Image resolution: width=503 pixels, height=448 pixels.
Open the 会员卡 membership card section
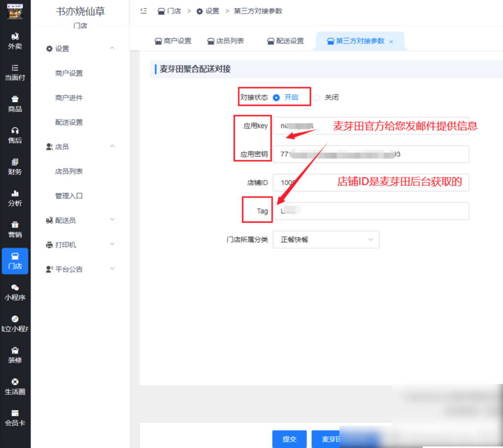coord(15,417)
